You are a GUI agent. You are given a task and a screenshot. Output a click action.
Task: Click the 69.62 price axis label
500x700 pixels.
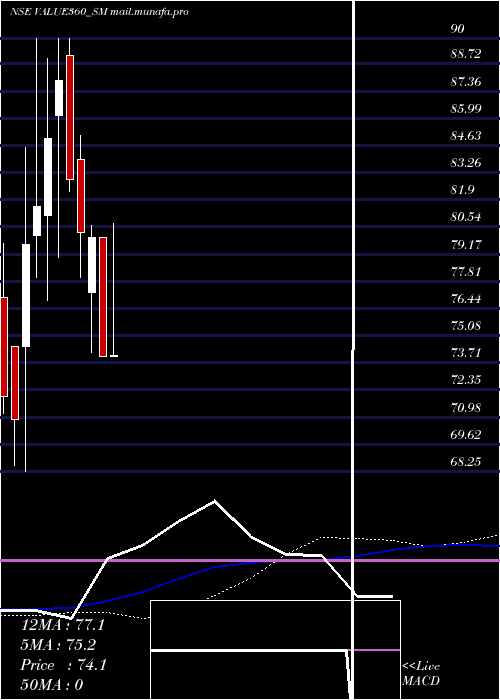(x=466, y=434)
